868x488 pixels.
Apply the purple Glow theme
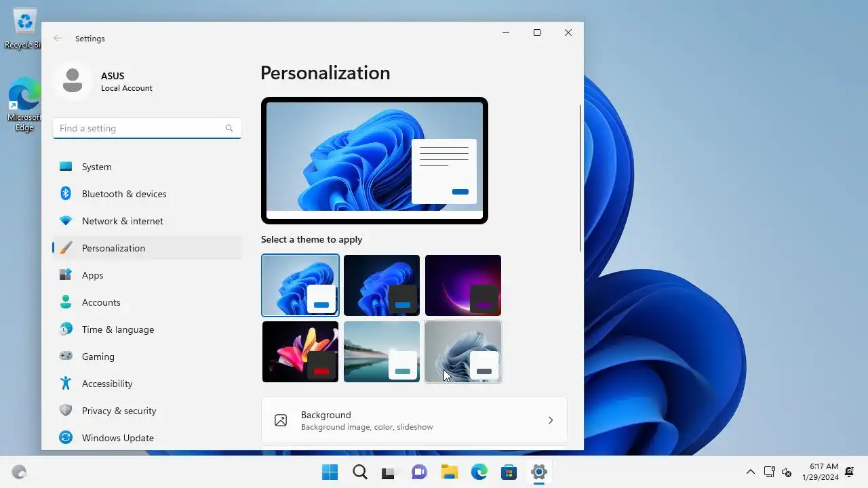[463, 285]
